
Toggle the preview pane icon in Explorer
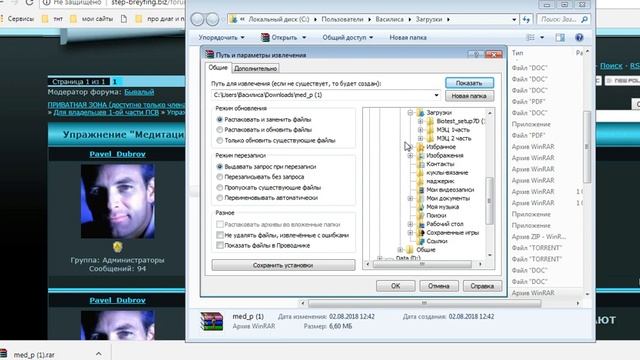coord(560,38)
